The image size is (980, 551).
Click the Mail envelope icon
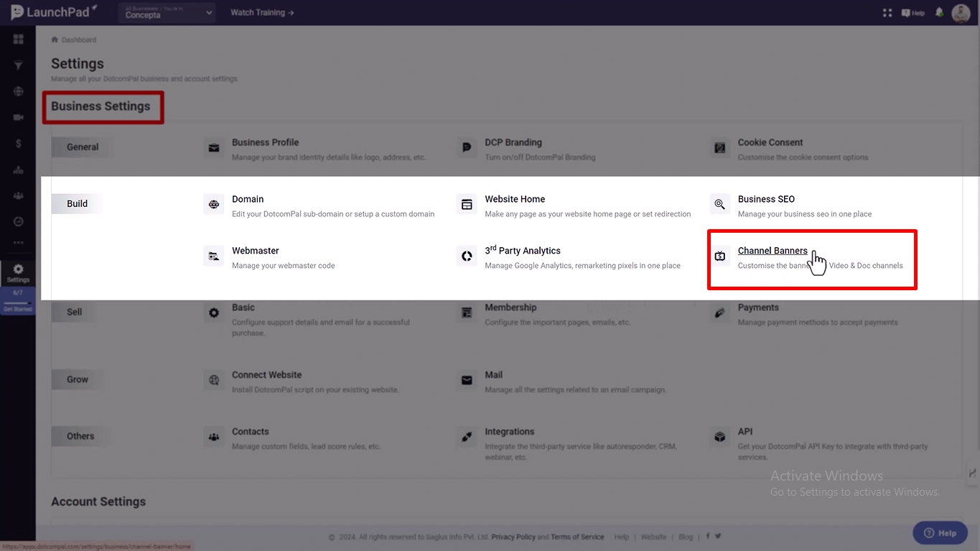pyautogui.click(x=467, y=381)
